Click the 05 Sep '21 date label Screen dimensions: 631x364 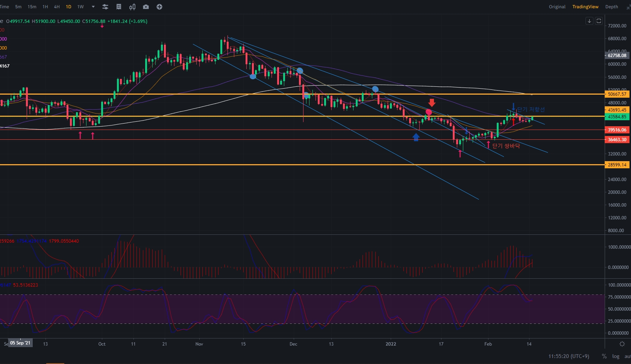click(20, 343)
